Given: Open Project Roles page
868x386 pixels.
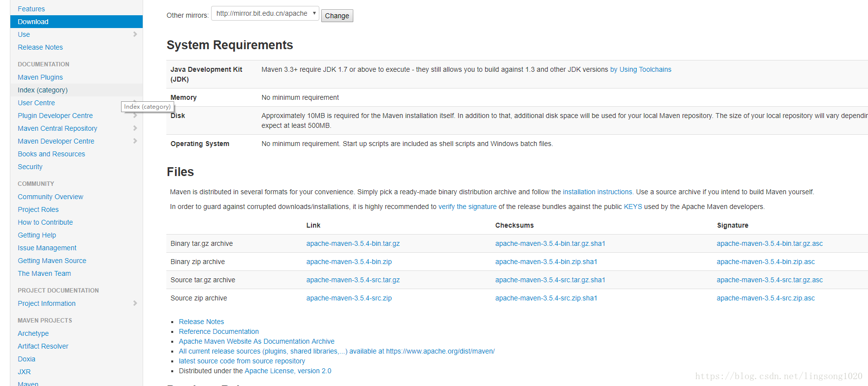Looking at the screenshot, I should point(38,209).
